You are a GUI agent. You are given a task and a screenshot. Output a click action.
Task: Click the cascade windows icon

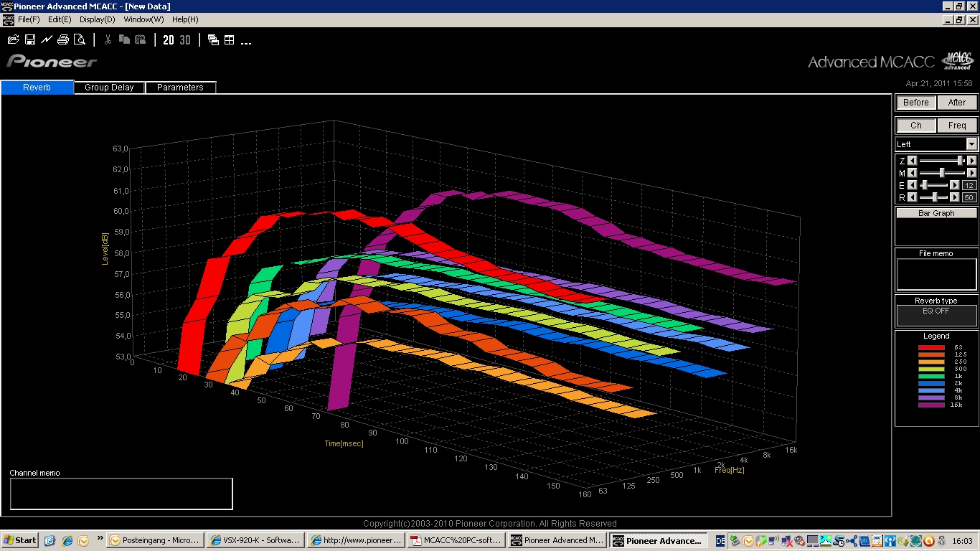tap(213, 40)
